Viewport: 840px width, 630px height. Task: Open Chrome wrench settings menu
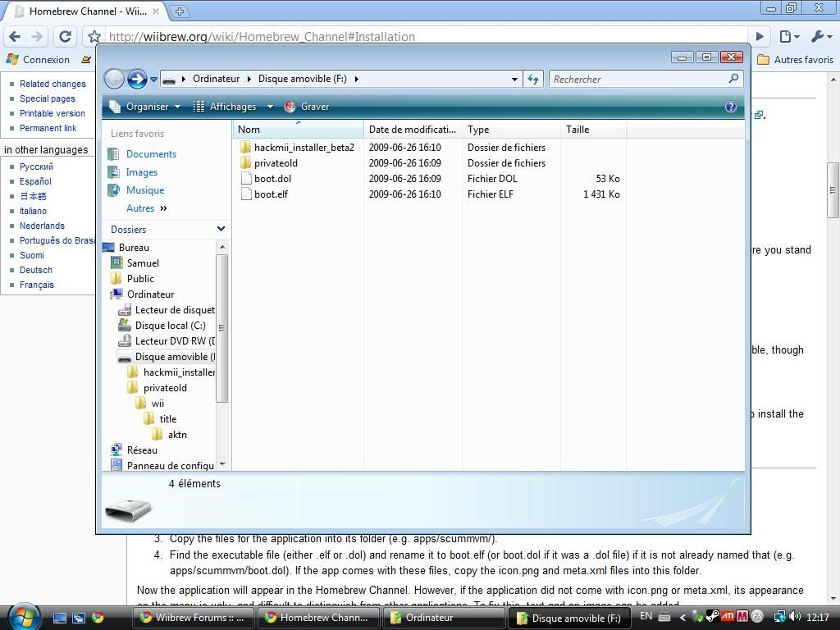(821, 36)
